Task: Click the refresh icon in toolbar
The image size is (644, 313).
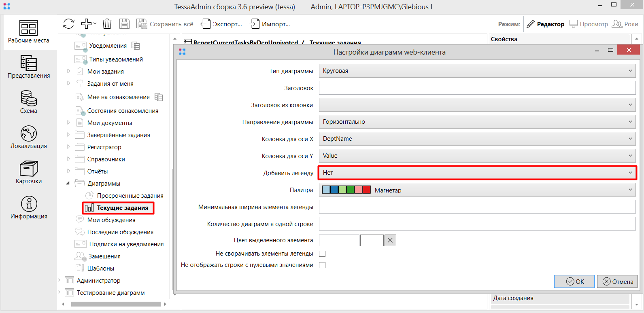Action: click(x=68, y=24)
